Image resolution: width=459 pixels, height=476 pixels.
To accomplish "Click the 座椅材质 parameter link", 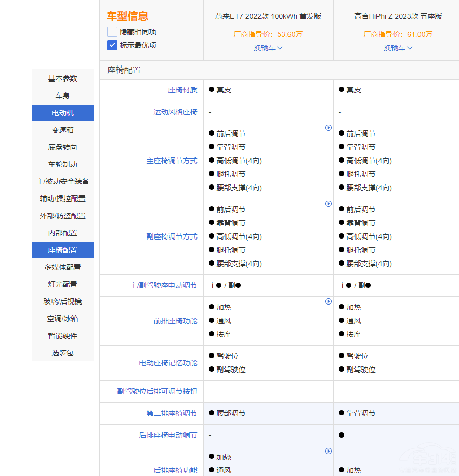I will 182,90.
